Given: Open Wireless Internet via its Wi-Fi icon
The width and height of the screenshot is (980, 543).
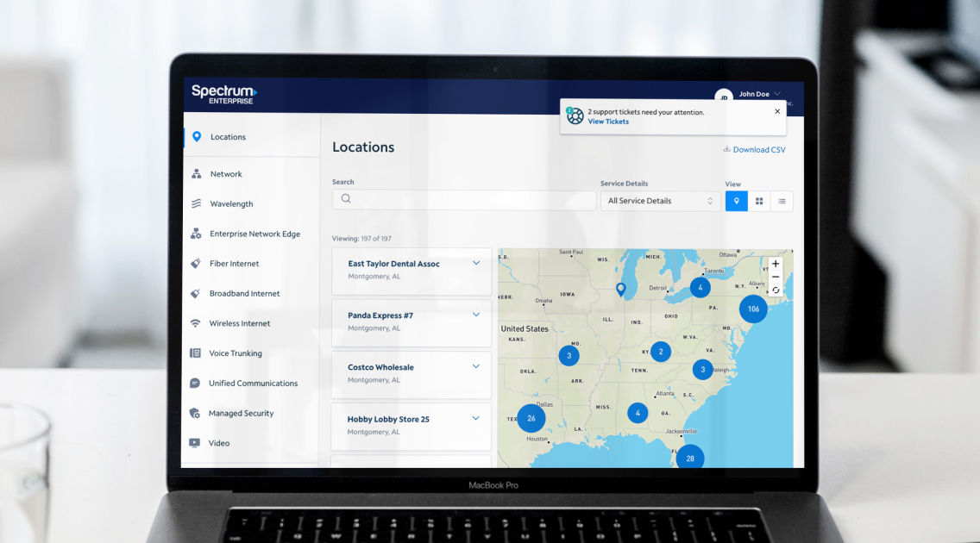Looking at the screenshot, I should [x=196, y=324].
